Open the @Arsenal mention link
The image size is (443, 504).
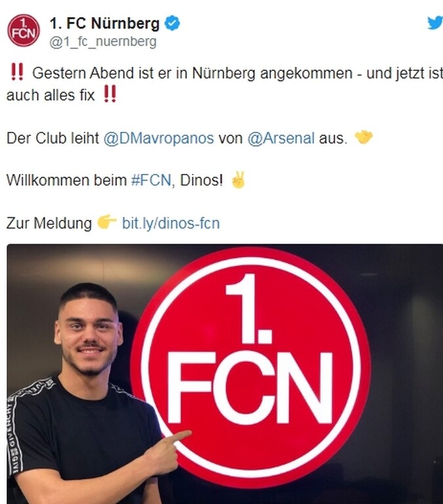click(x=281, y=138)
